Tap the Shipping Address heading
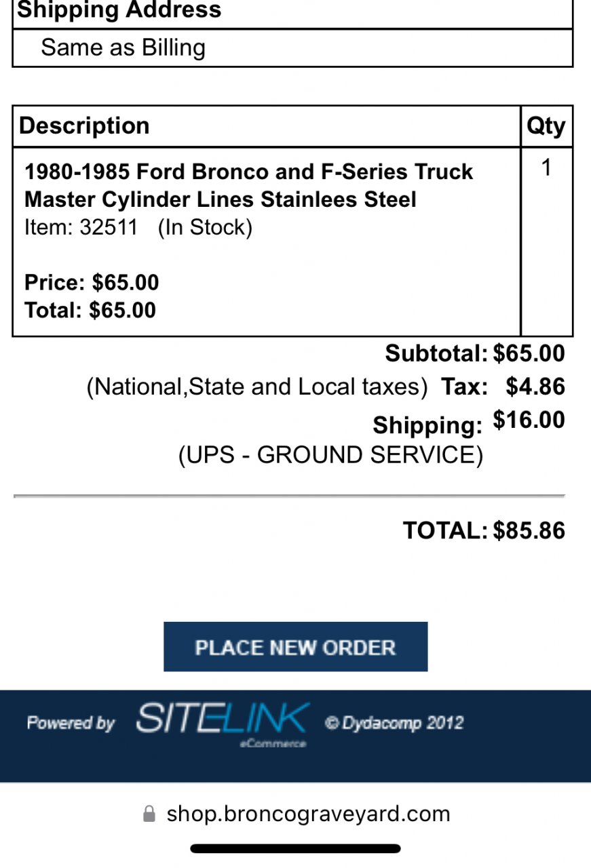Image resolution: width=591 pixels, height=868 pixels. tap(119, 10)
